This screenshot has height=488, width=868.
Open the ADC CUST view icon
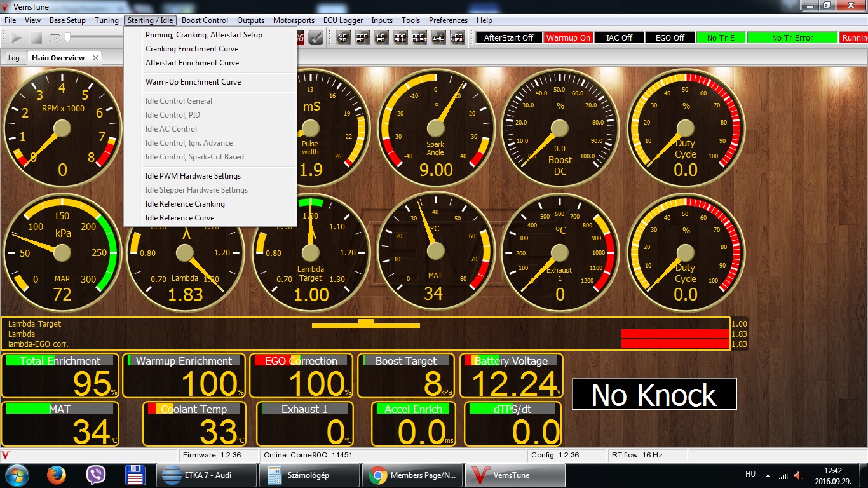click(x=419, y=37)
